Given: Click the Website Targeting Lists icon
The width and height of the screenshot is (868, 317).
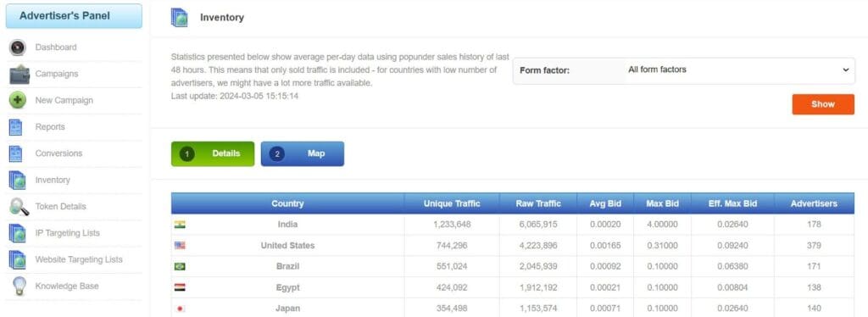Looking at the screenshot, I should pyautogui.click(x=17, y=260).
